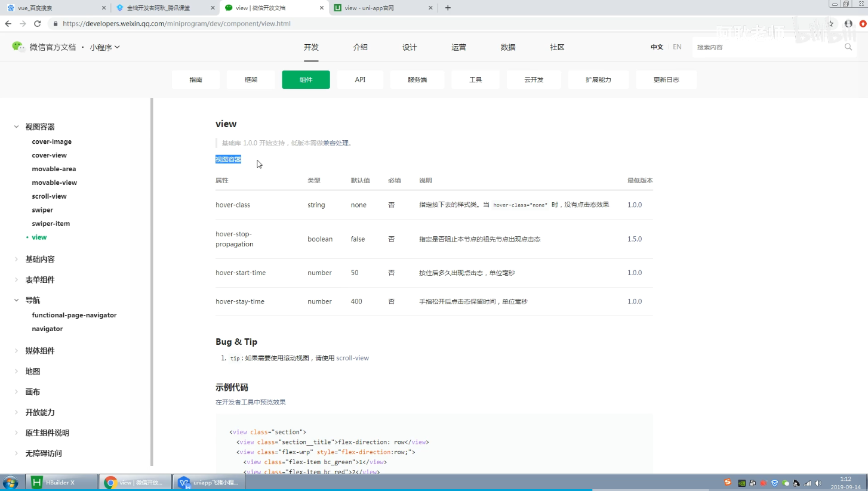Open NVIDIA settings from the tray
This screenshot has height=491, width=868.
coord(741,483)
